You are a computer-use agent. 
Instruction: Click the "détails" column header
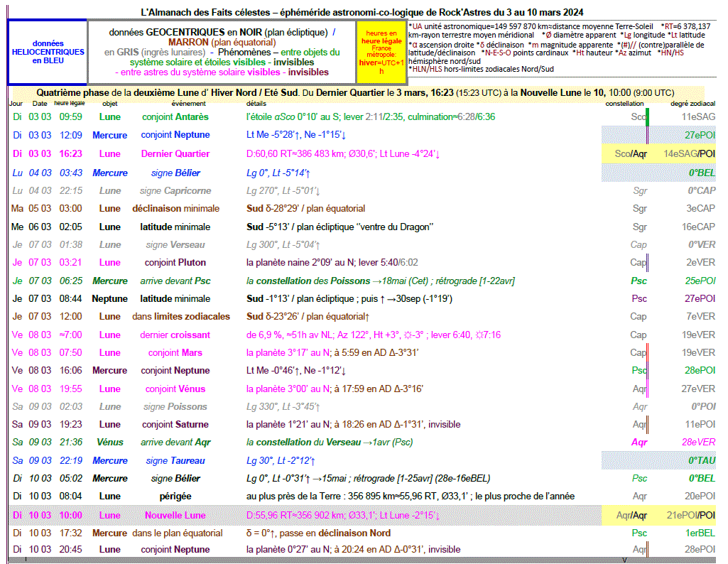coord(256,104)
